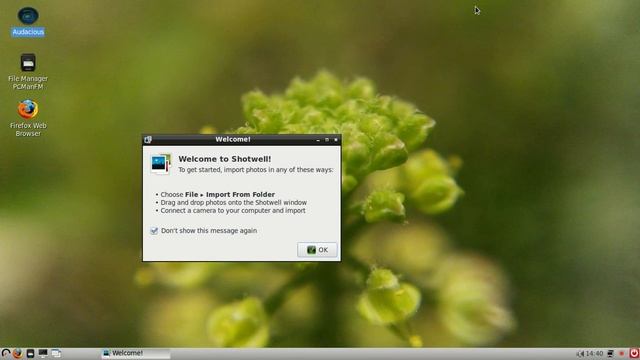Click the "Welcome to Shotwell!" heading
This screenshot has width=640, height=360.
(x=224, y=159)
